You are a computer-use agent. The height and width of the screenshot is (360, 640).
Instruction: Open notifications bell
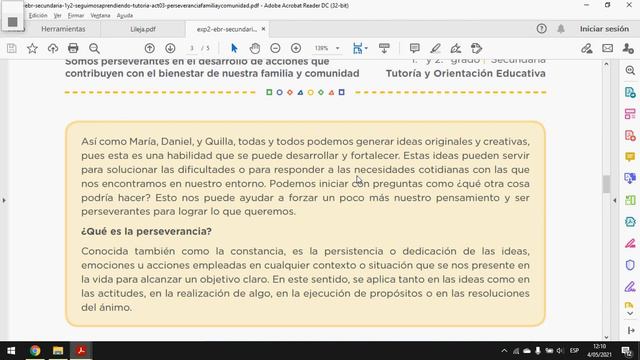[x=561, y=29]
